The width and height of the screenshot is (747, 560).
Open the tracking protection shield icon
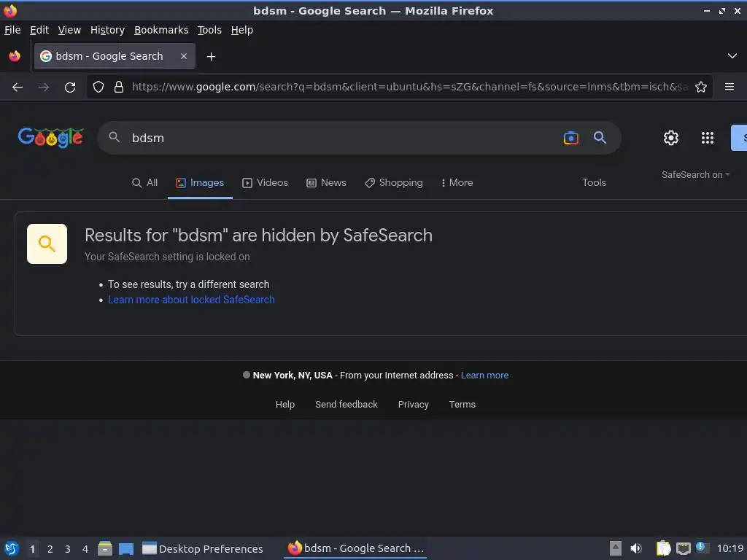tap(98, 87)
